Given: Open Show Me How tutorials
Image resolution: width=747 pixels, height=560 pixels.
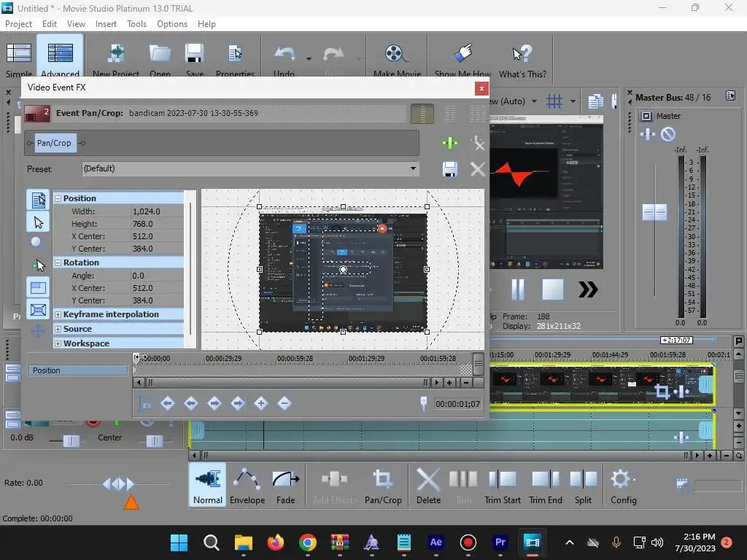Looking at the screenshot, I should click(462, 58).
